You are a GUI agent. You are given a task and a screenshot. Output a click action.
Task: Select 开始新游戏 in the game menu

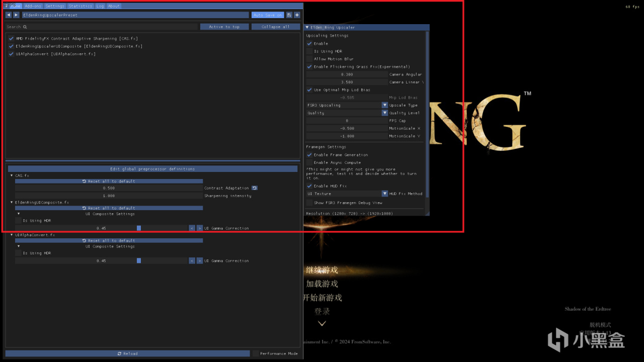322,298
